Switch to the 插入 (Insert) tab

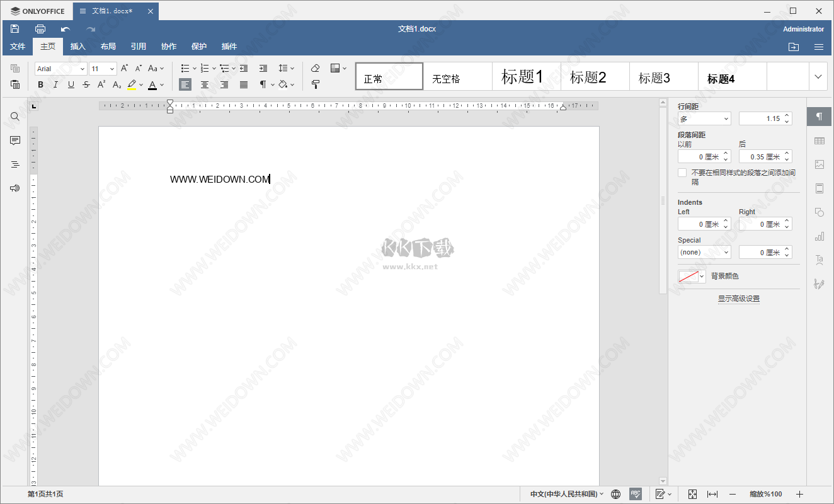point(78,47)
